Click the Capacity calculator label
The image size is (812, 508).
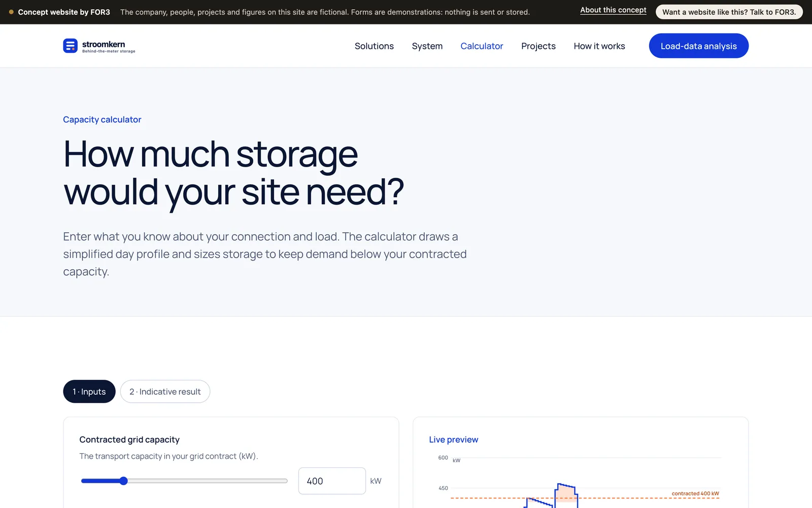[x=102, y=120]
